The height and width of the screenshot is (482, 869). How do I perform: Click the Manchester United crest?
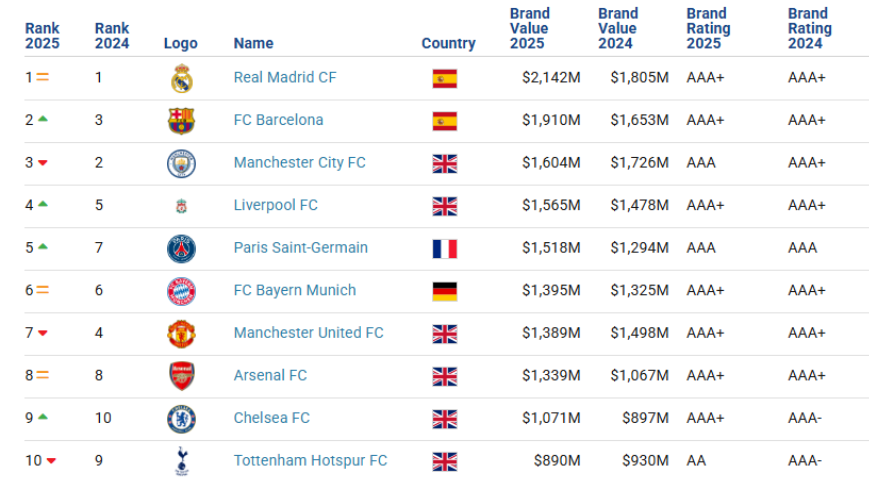click(x=181, y=333)
